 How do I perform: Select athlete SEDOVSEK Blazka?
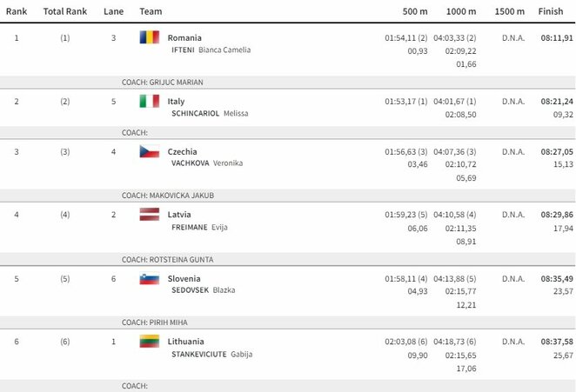[204, 290]
